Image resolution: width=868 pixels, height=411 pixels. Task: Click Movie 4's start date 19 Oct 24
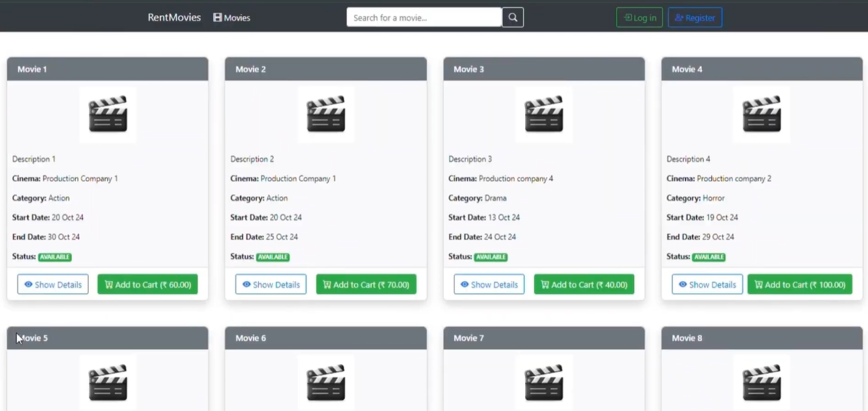point(722,218)
